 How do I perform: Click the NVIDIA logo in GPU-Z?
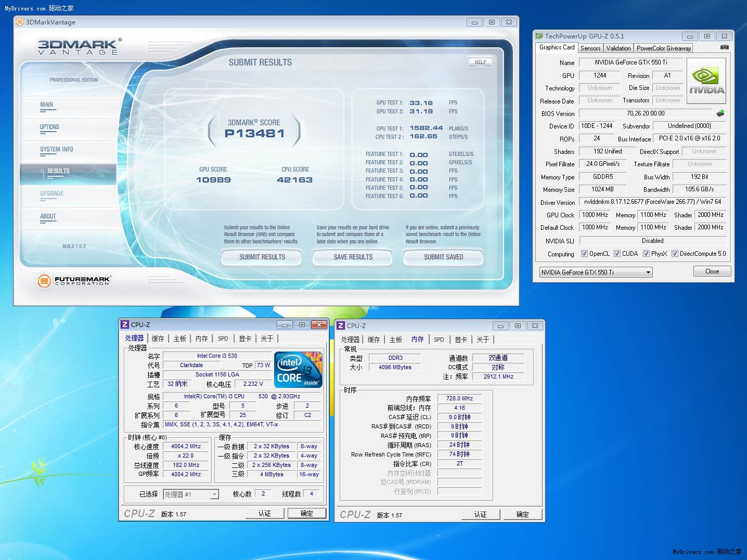[x=706, y=80]
